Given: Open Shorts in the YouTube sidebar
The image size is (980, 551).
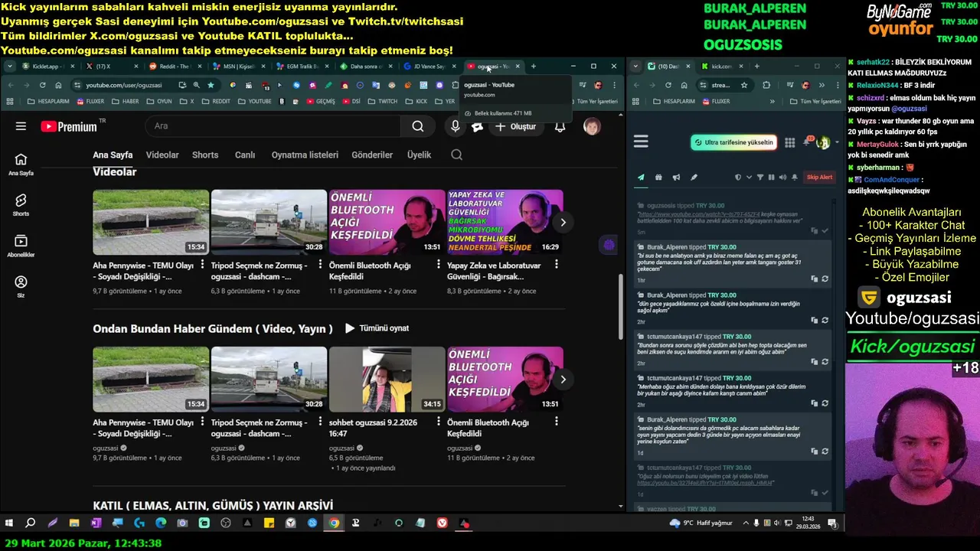Looking at the screenshot, I should [21, 204].
